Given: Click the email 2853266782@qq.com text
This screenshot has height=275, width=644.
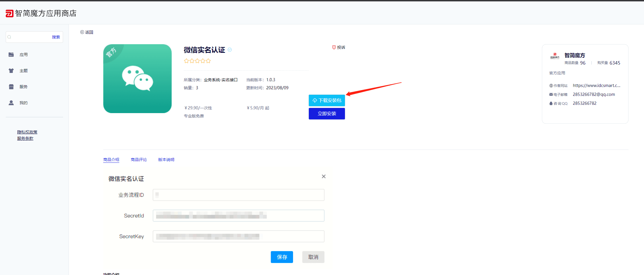Looking at the screenshot, I should point(594,94).
